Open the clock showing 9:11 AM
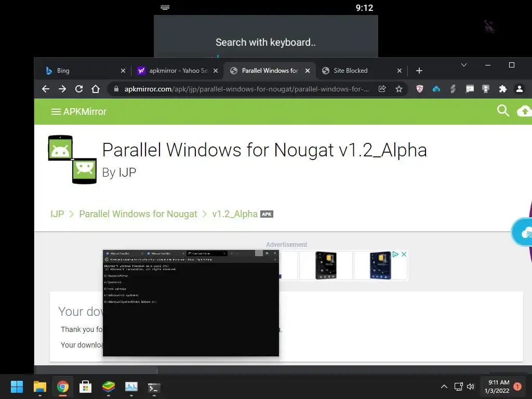532x399 pixels. (497, 387)
